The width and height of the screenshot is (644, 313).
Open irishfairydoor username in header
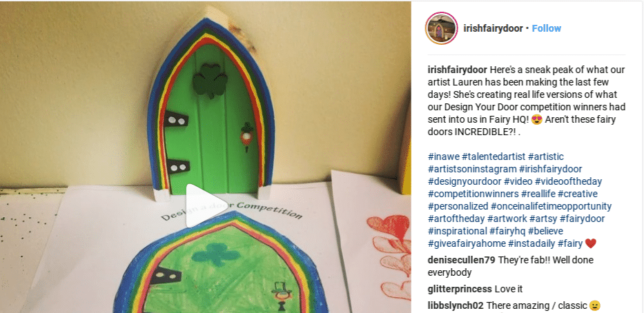[493, 28]
